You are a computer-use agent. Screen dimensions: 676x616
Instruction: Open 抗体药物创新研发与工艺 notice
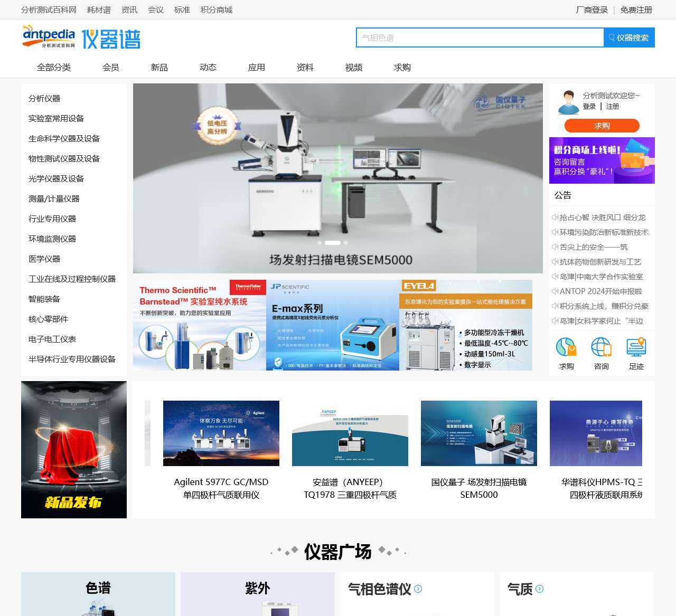[x=600, y=262]
